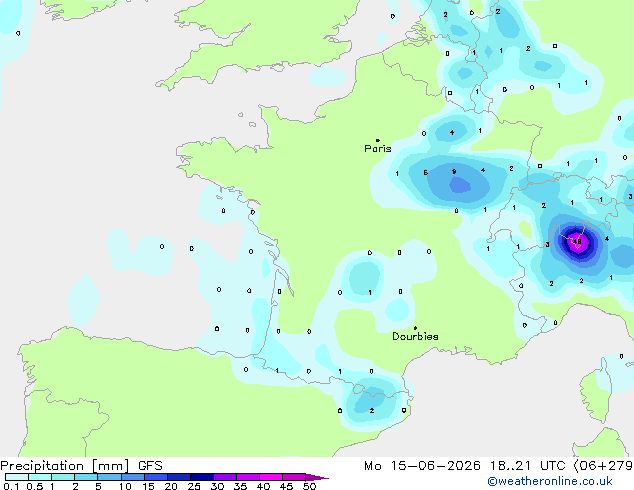Select the 30–35 mm purple legend swatch
This screenshot has height=490, width=634.
(x=224, y=477)
